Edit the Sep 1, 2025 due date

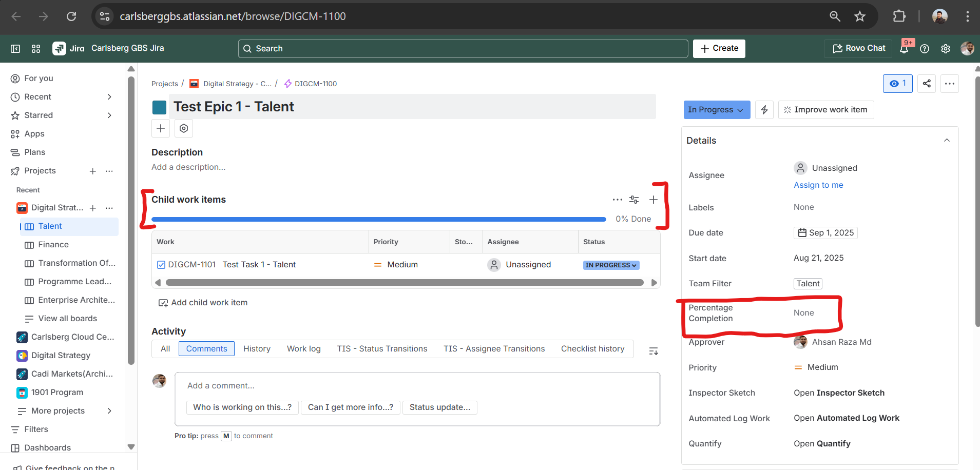[x=825, y=233]
